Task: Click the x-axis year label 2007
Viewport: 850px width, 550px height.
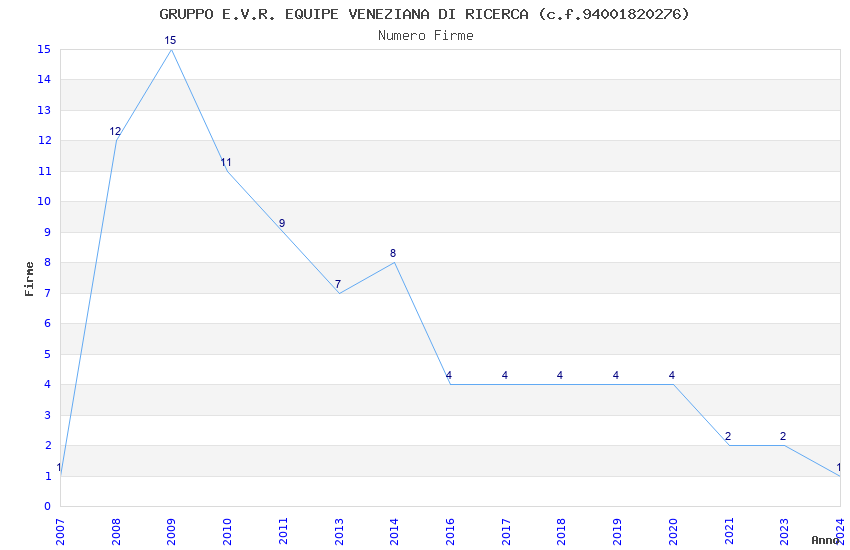Action: coord(60,532)
